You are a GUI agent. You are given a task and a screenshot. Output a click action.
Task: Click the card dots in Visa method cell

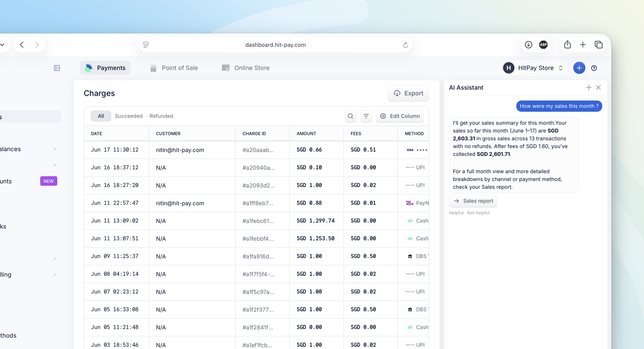click(x=422, y=150)
